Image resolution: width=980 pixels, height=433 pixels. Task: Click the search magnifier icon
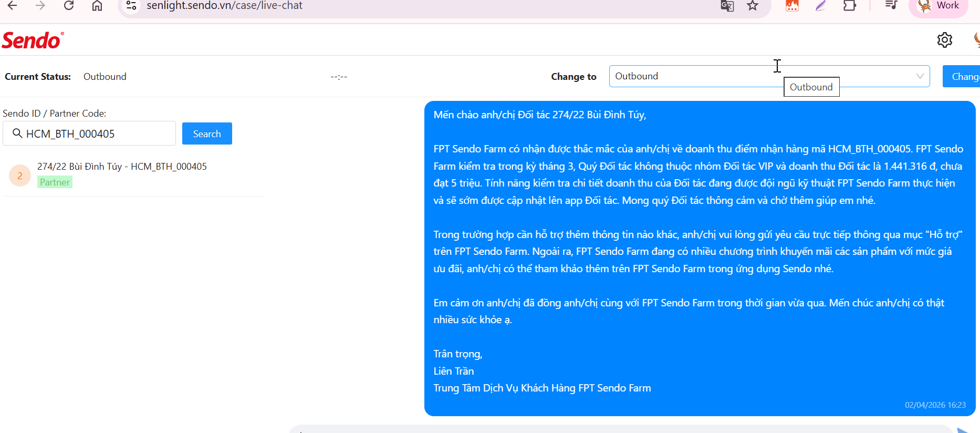pyautogui.click(x=17, y=133)
